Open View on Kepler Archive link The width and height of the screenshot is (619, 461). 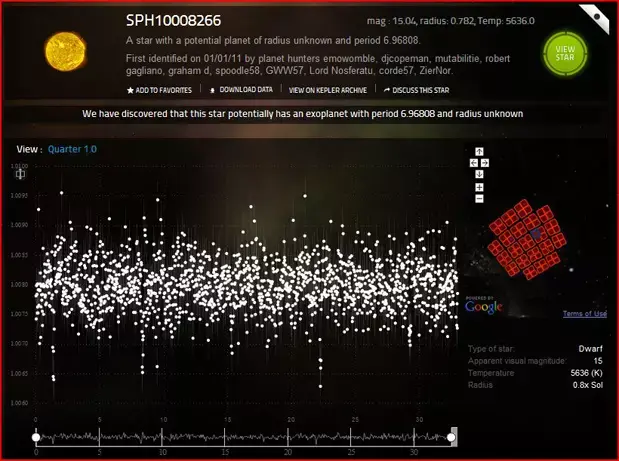point(328,90)
